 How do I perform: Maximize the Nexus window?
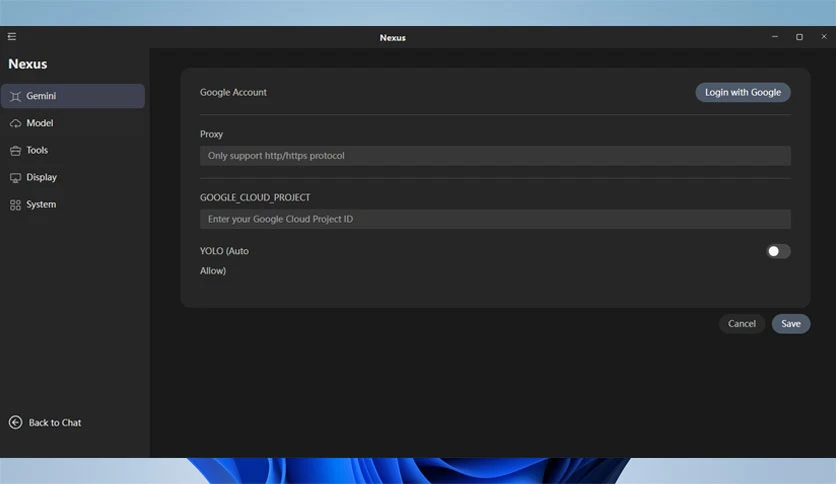(x=799, y=37)
